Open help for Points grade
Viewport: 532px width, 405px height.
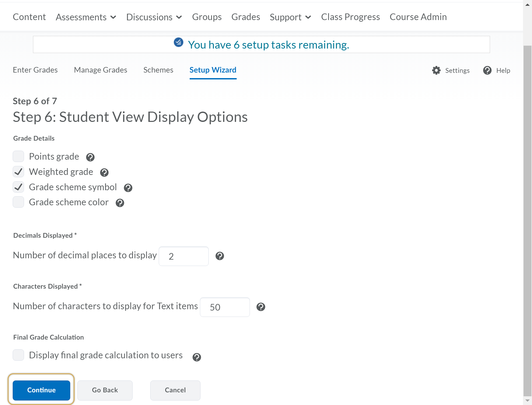(x=90, y=157)
